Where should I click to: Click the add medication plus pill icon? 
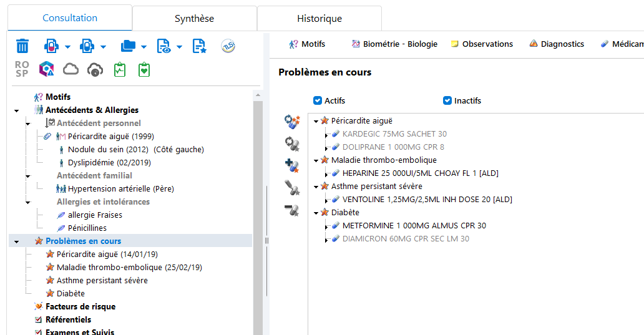pos(291,165)
